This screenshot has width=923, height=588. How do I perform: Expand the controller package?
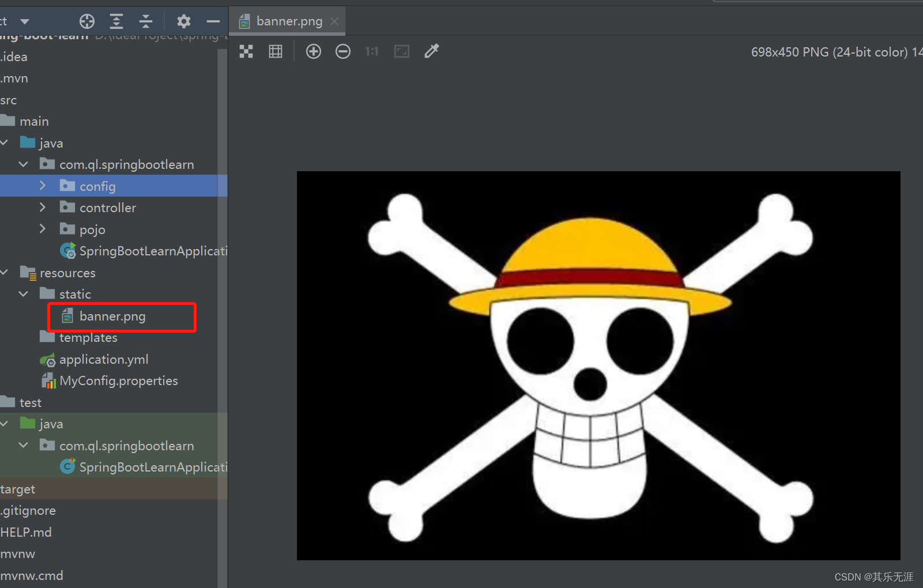tap(42, 207)
